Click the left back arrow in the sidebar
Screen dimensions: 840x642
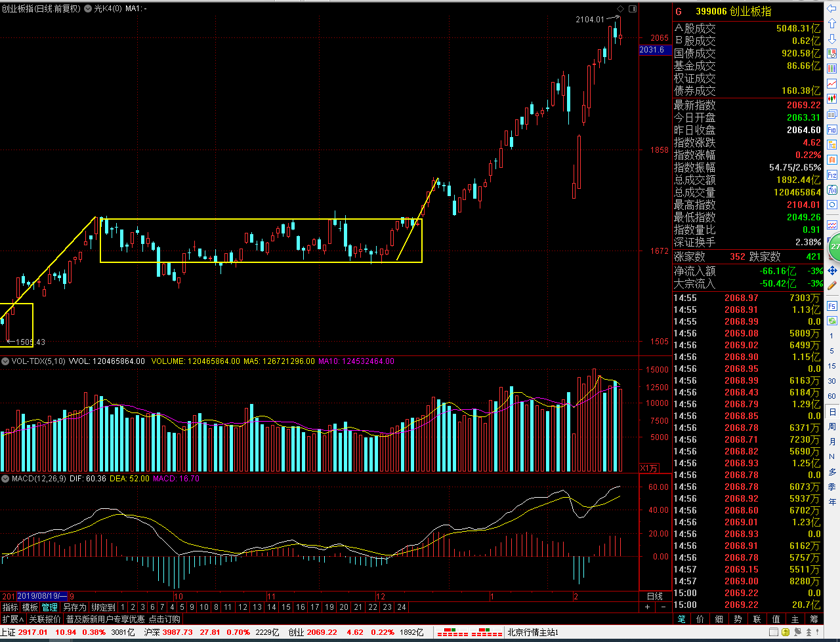pyautogui.click(x=831, y=8)
